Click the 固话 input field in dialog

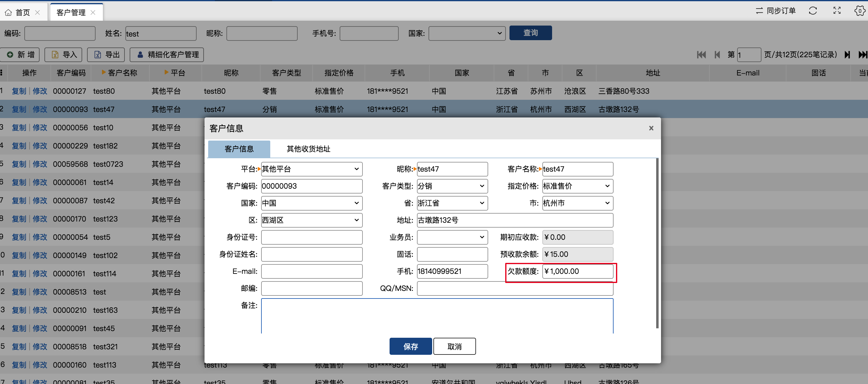(x=452, y=254)
